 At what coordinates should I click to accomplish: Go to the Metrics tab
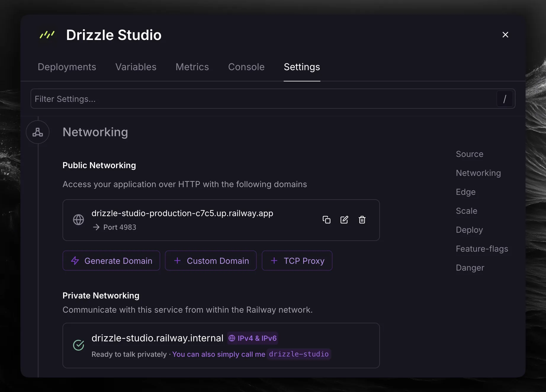point(192,67)
